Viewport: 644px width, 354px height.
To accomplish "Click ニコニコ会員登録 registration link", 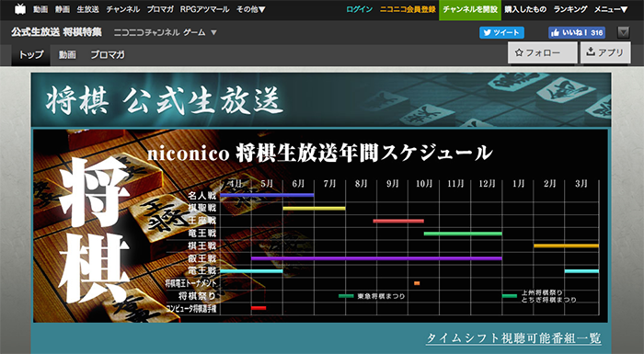I will pos(408,9).
